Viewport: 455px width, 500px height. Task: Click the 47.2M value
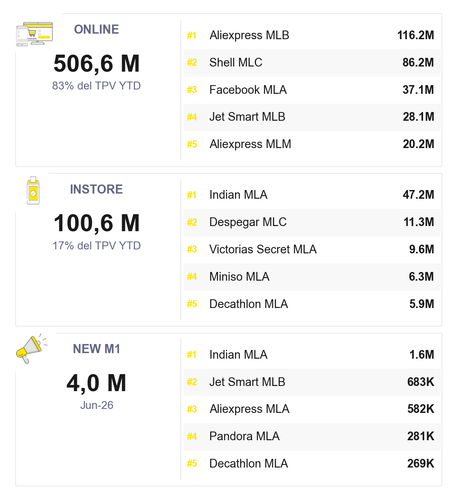[x=418, y=195]
